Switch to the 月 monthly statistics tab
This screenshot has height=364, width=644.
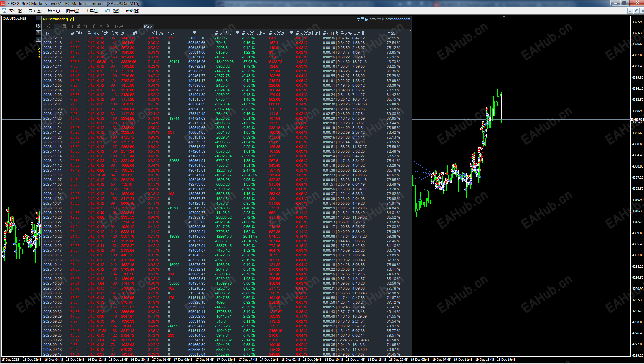point(71,26)
